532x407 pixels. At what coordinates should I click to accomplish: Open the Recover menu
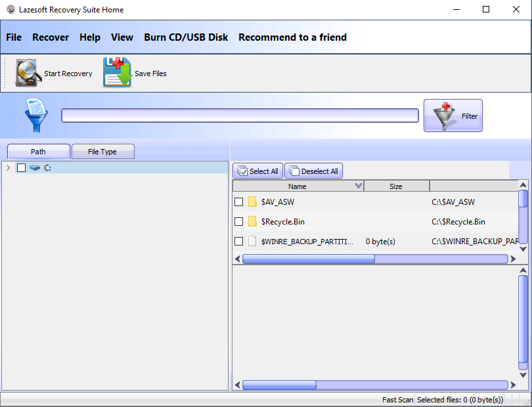coord(51,37)
